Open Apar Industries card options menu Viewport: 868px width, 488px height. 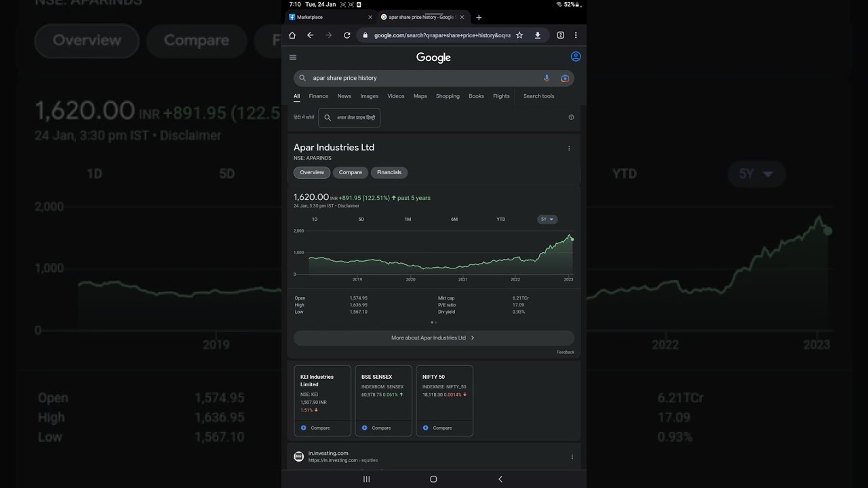click(569, 148)
